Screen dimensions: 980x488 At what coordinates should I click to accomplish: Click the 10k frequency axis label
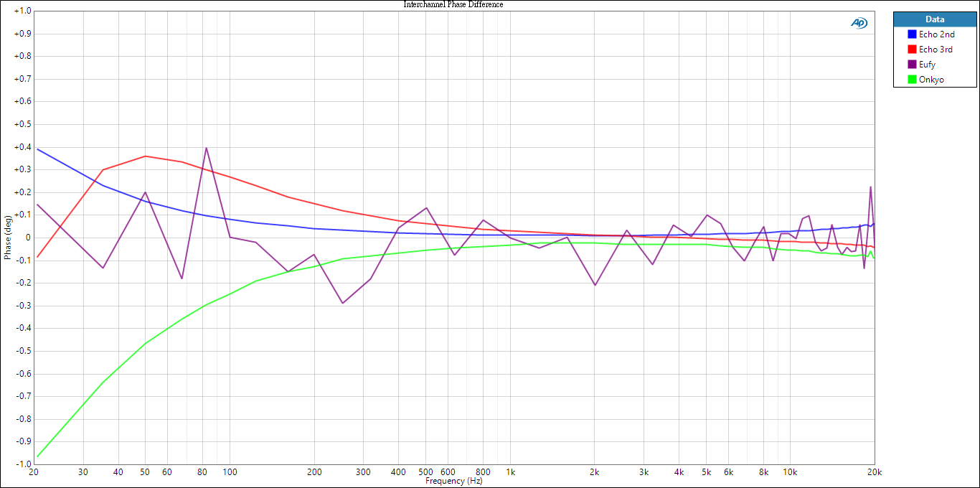tap(790, 472)
